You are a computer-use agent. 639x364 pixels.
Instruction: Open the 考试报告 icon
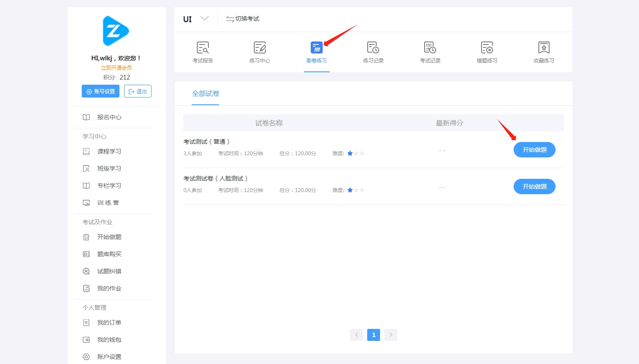pyautogui.click(x=203, y=47)
